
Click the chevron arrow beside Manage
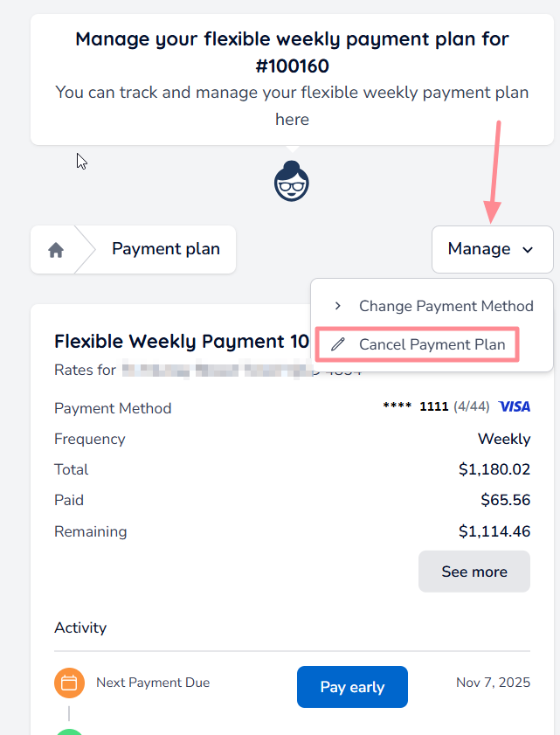pos(528,250)
